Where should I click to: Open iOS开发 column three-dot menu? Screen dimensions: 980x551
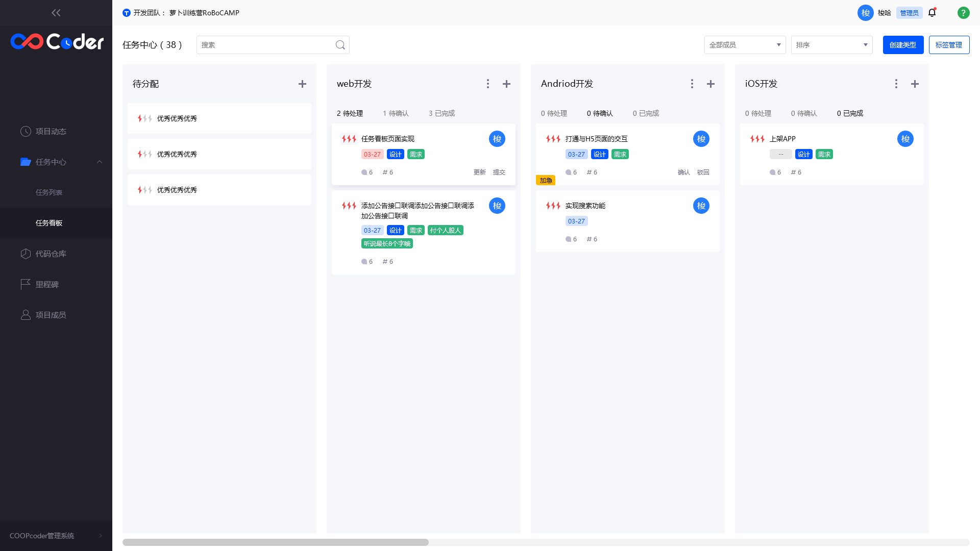tap(896, 84)
